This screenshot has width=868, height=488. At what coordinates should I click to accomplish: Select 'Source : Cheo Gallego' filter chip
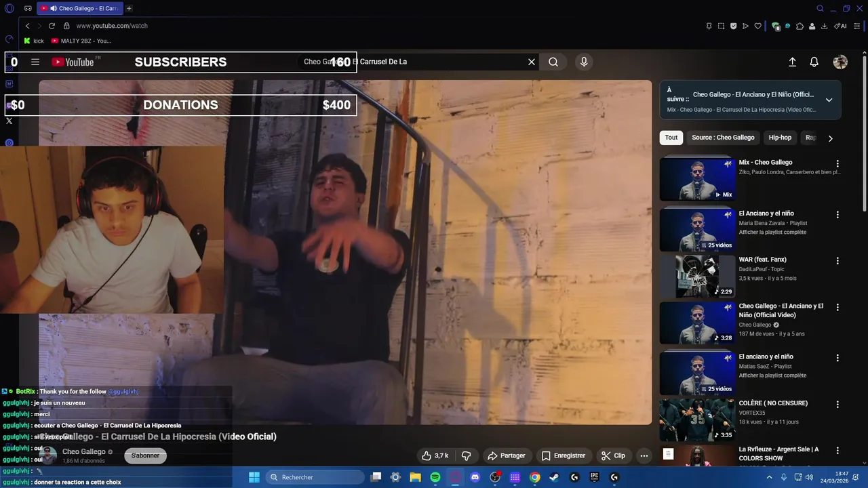click(x=723, y=138)
